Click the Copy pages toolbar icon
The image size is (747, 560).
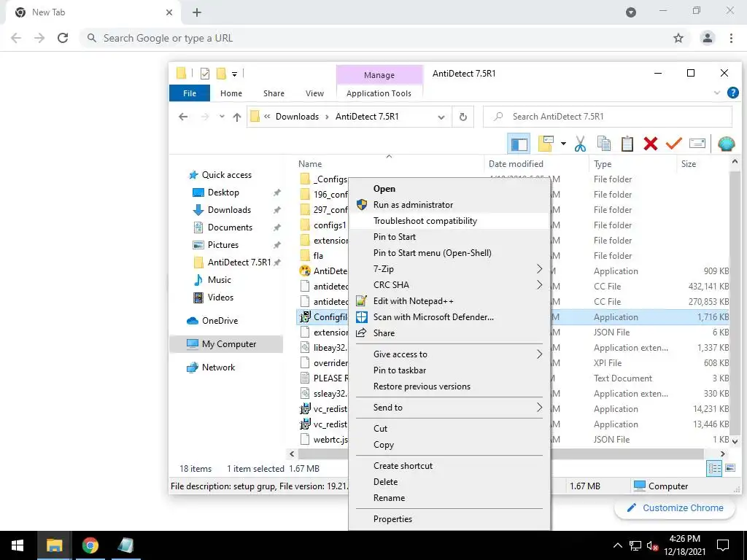603,144
